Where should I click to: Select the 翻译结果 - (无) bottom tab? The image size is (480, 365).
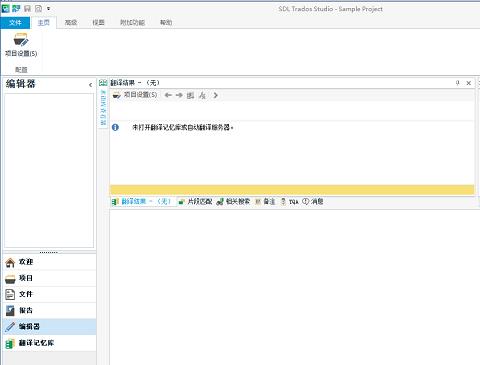[x=142, y=201]
